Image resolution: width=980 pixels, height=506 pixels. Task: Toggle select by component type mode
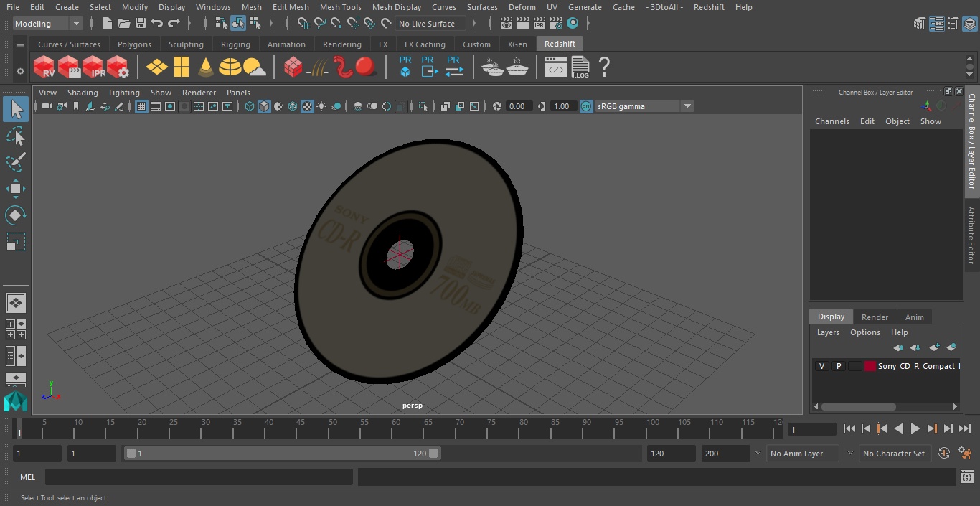coord(255,24)
